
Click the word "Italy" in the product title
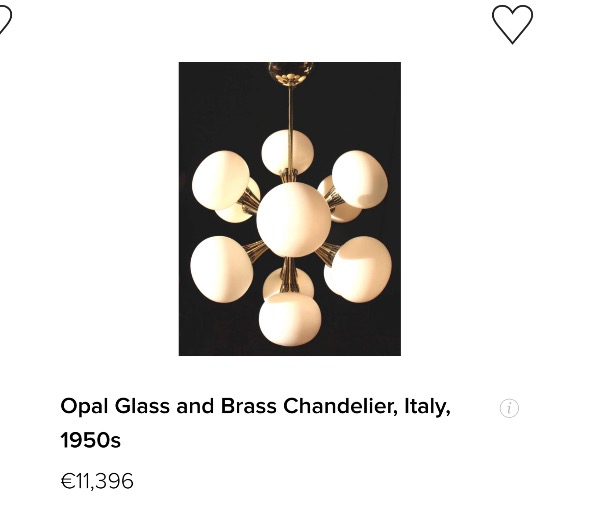point(425,407)
